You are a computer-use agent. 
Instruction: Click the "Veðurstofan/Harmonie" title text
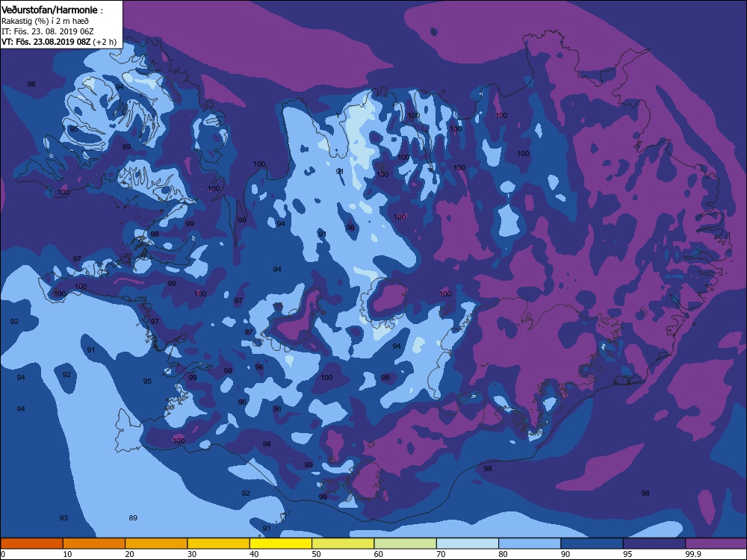point(49,10)
